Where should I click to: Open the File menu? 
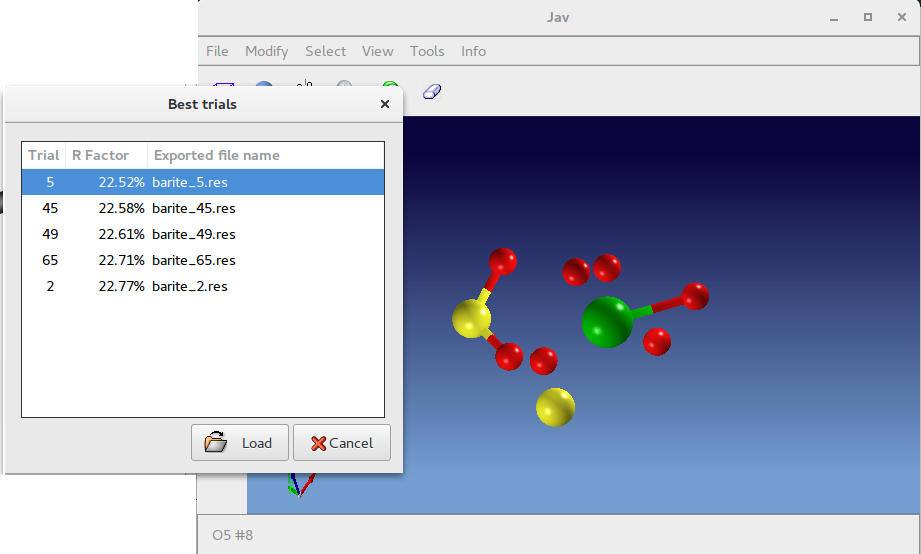[x=217, y=51]
